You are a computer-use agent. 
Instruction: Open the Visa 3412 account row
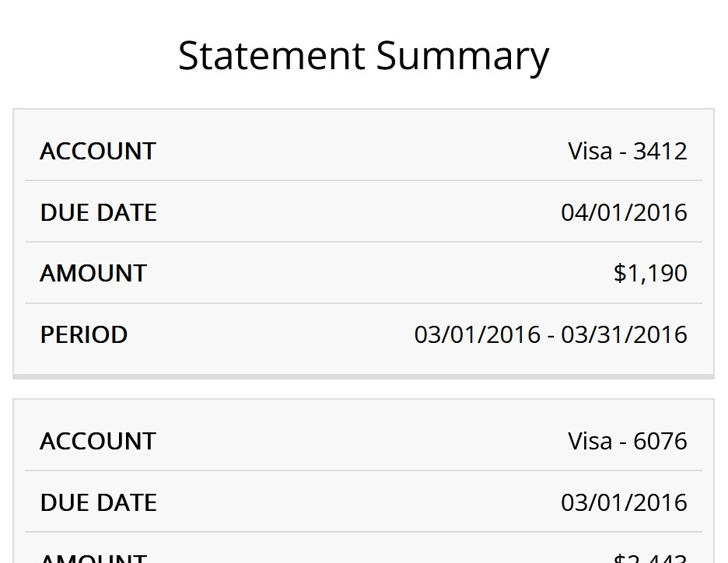363,152
